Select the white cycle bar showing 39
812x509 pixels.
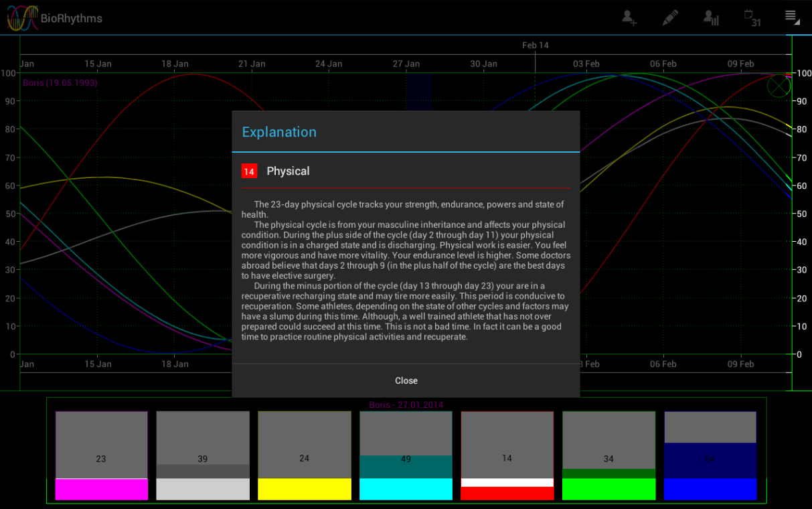(203, 455)
